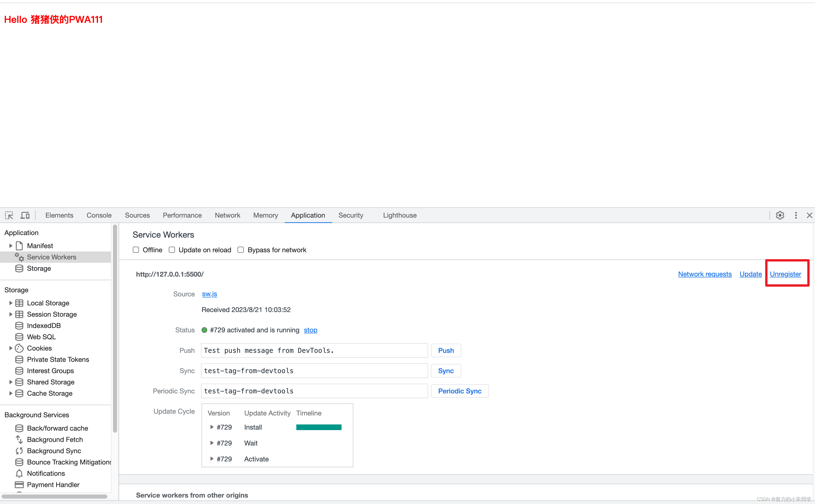Click the Push button to test notification

pos(445,350)
